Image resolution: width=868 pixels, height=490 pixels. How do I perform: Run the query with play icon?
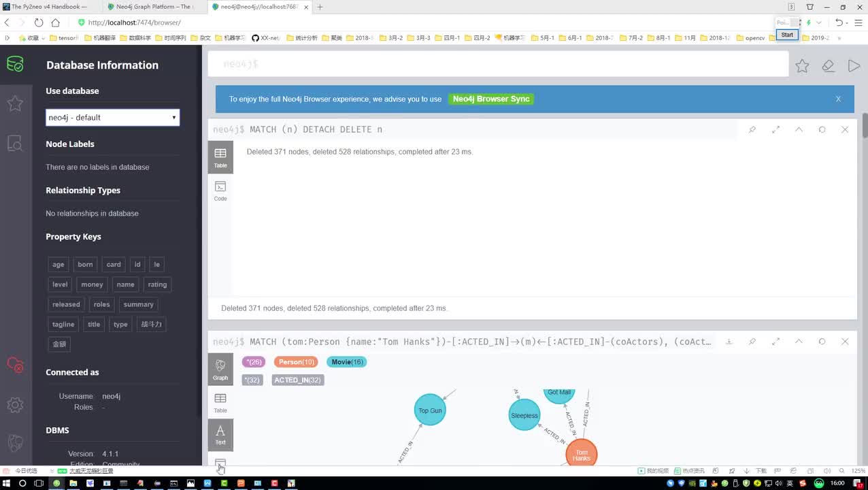coord(854,65)
